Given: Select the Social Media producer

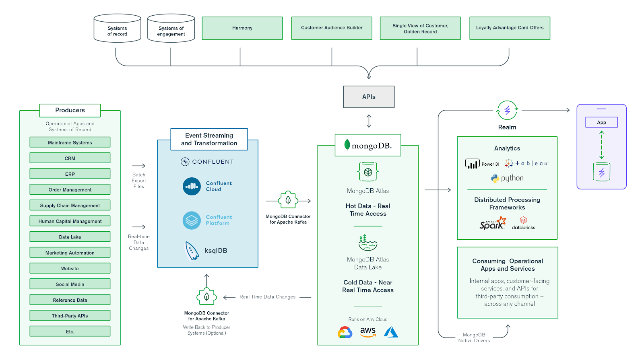Looking at the screenshot, I should coord(70,284).
